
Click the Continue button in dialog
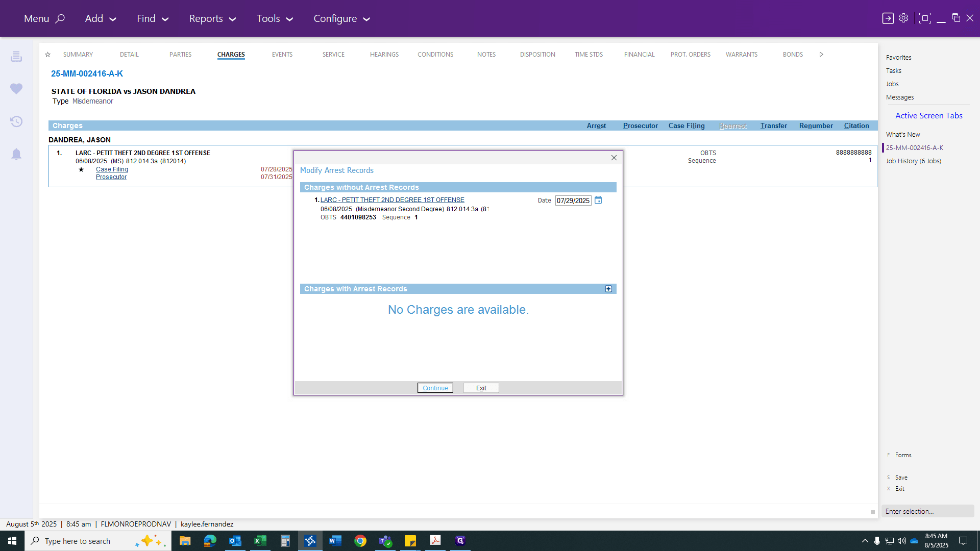[x=435, y=388]
